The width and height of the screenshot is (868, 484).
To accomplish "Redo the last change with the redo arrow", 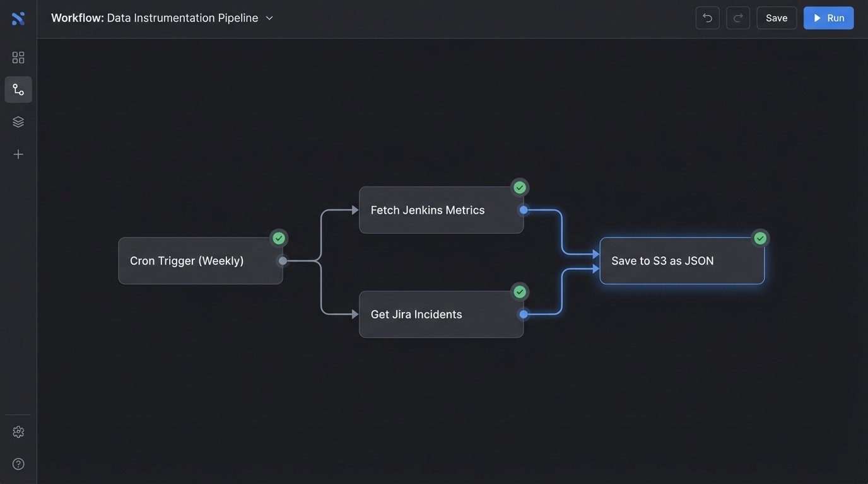I will pyautogui.click(x=735, y=17).
